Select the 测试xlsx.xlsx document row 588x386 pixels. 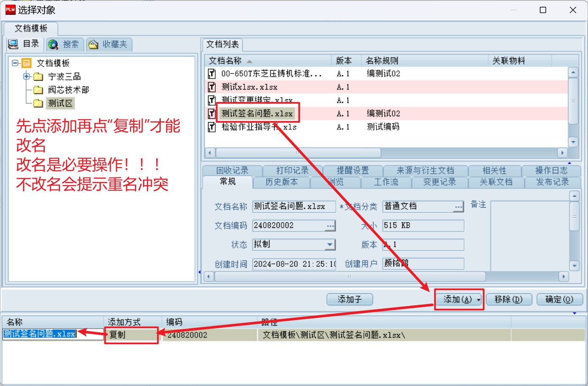point(386,87)
